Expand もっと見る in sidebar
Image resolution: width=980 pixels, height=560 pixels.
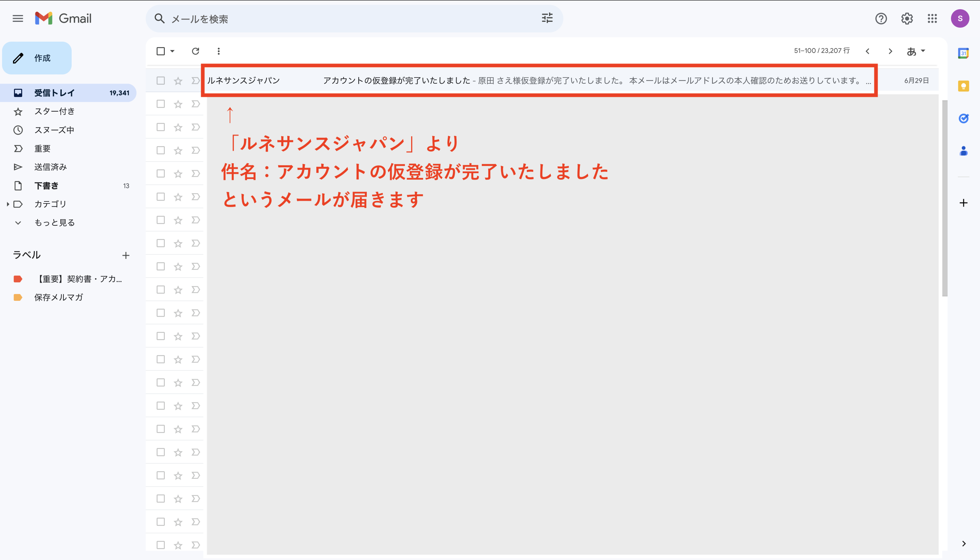54,223
